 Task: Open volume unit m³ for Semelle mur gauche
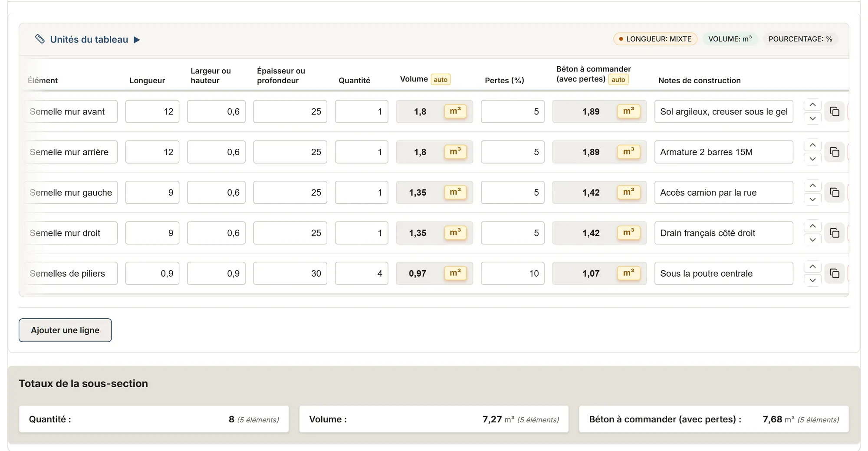[x=455, y=192]
